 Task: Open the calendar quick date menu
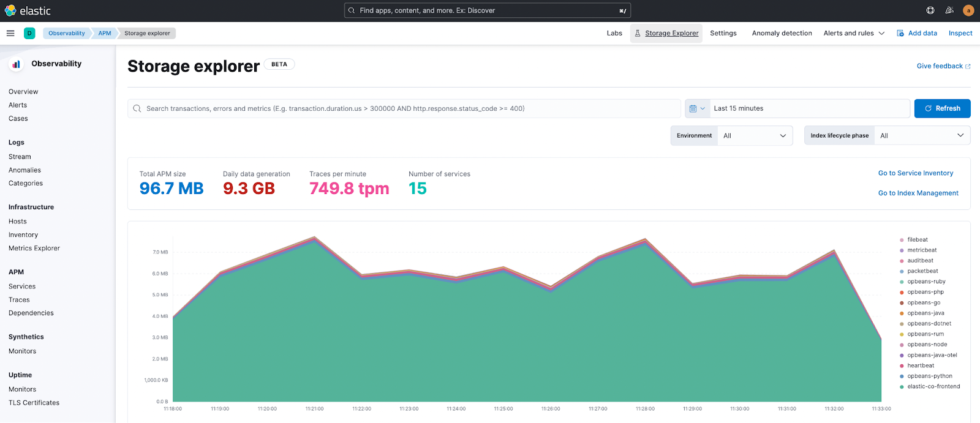(697, 108)
